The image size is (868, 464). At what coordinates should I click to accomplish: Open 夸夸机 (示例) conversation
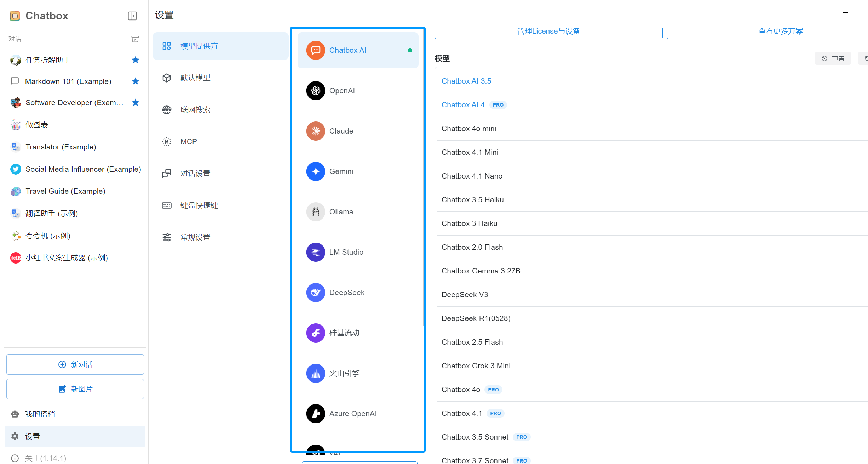point(75,236)
